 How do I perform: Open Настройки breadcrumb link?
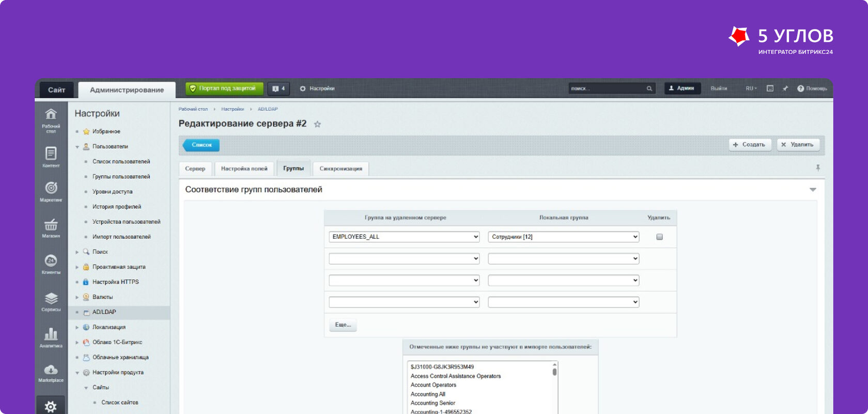click(x=233, y=109)
